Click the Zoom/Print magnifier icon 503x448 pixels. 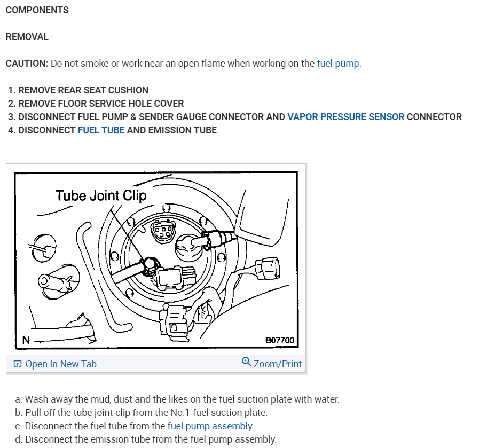pyautogui.click(x=246, y=361)
